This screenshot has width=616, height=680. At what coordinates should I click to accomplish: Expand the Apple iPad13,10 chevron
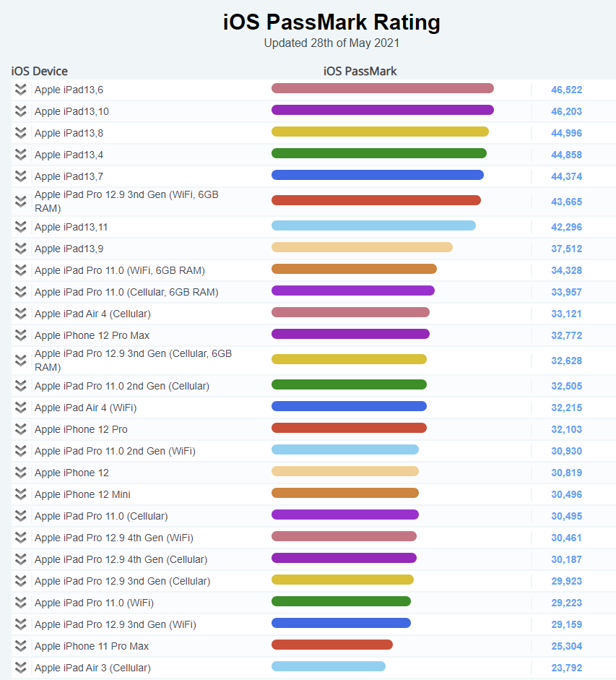20,111
